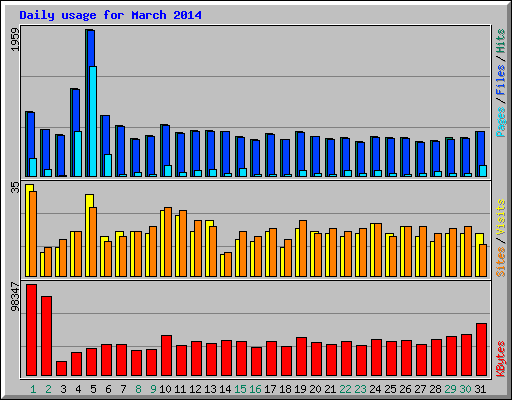Viewport: 512px width, 400px height.
Task: Click day 7 on the x-axis
Action: click(x=123, y=389)
